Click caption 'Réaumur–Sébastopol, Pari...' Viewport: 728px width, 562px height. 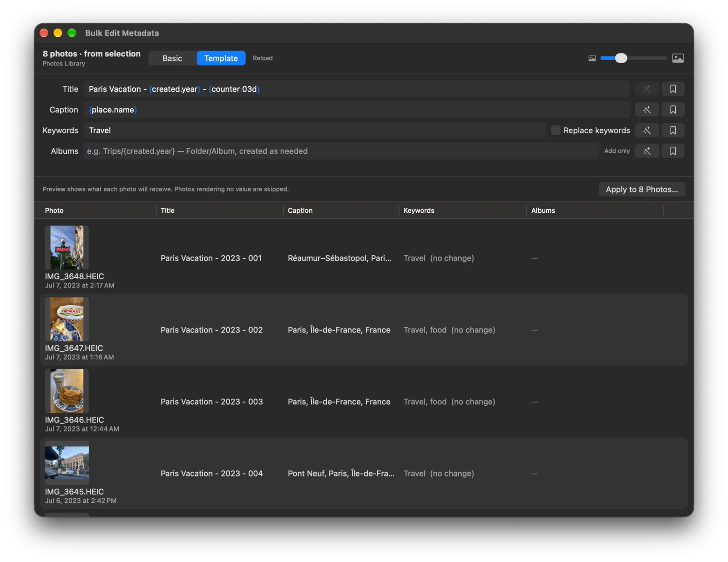[x=339, y=258]
